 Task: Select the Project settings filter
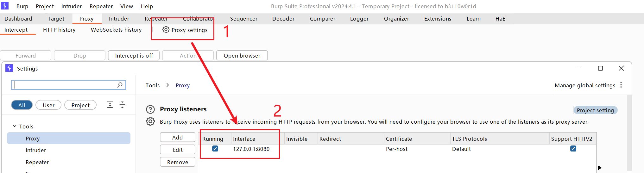click(x=80, y=105)
